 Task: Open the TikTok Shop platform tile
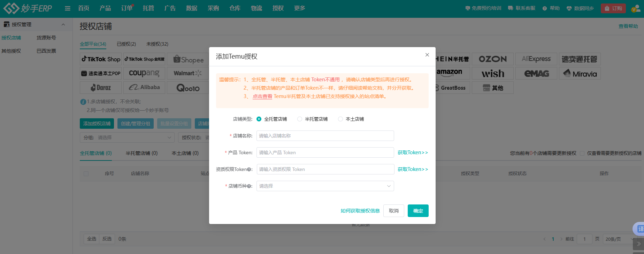[101, 59]
